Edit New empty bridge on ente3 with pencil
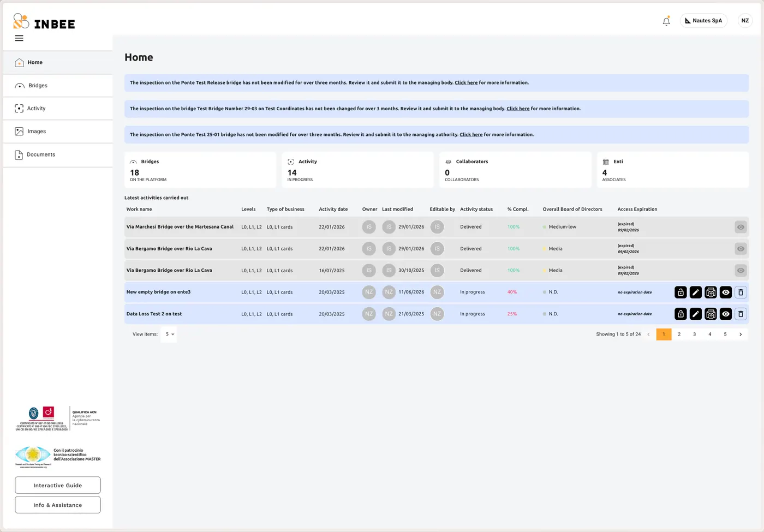Screen dimensions: 764x532 [696, 292]
